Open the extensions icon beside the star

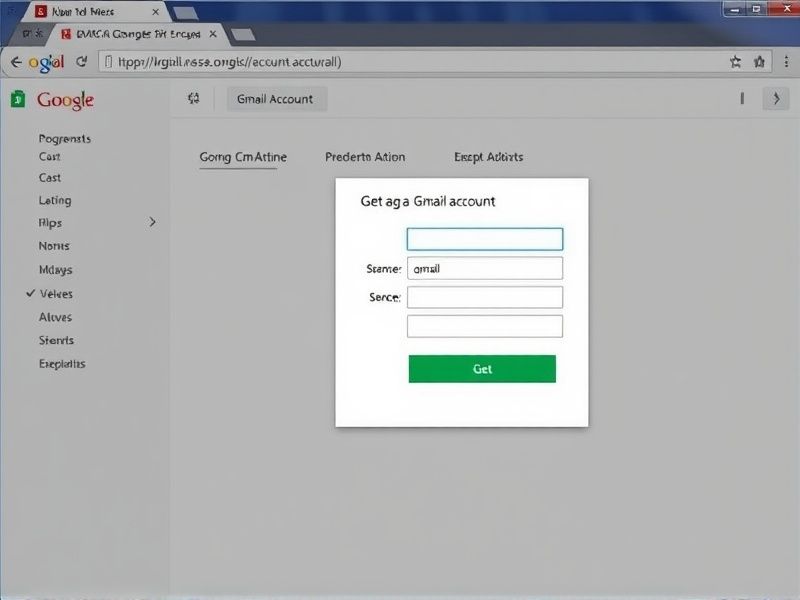coord(759,62)
